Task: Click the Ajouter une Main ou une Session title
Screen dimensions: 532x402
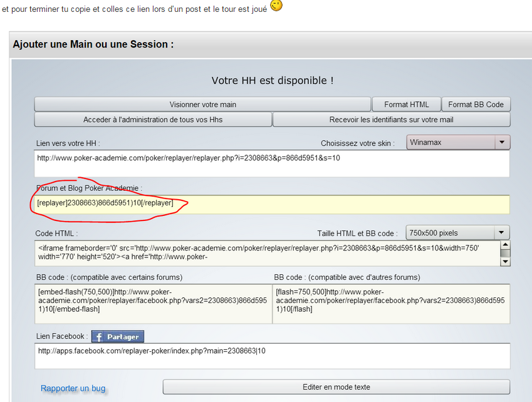Action: 93,44
